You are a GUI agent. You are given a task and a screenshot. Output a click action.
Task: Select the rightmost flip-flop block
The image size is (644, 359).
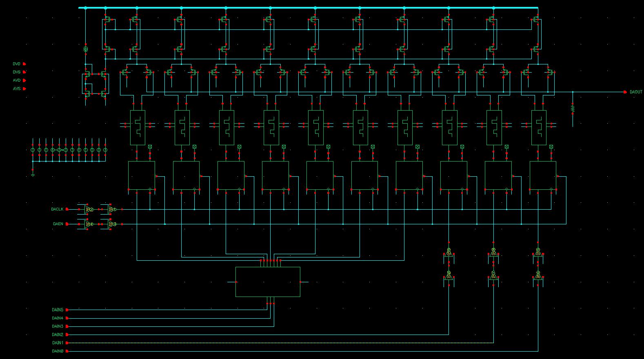tap(543, 175)
